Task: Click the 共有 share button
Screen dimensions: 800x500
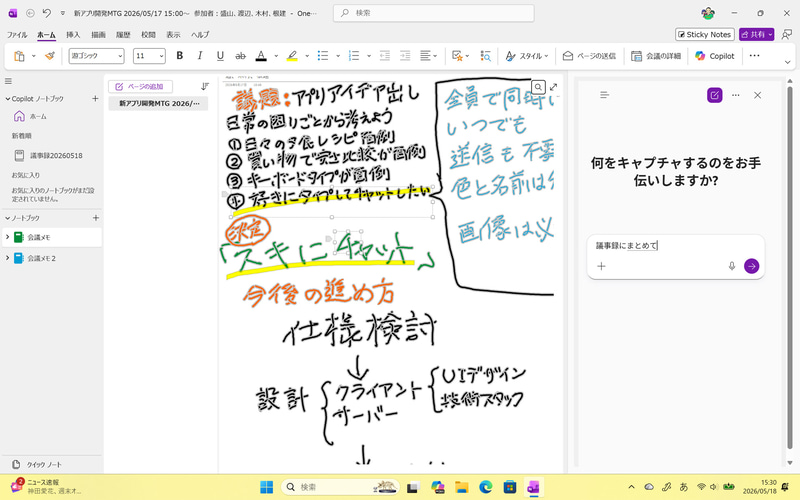Action: tap(757, 34)
